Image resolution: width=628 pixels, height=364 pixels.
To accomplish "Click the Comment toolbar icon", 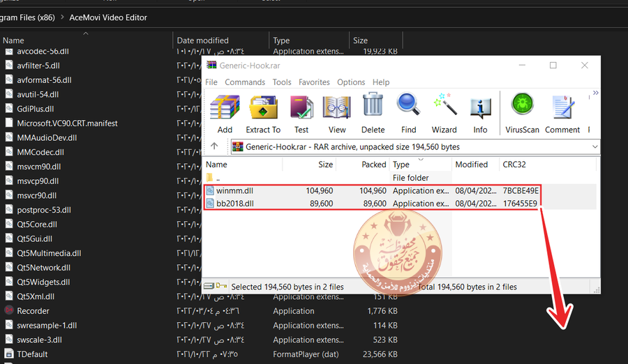I will tap(562, 107).
